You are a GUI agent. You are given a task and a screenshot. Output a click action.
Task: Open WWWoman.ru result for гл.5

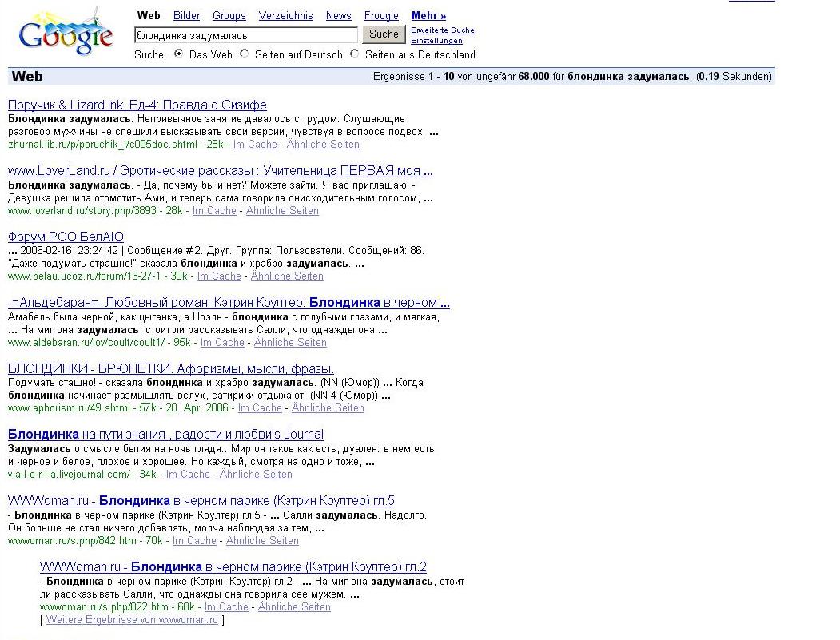(x=201, y=501)
